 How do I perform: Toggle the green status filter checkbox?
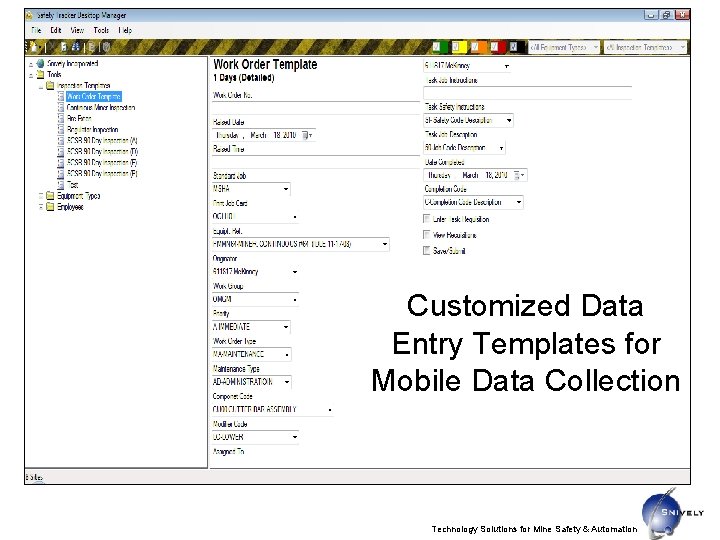pyautogui.click(x=437, y=47)
